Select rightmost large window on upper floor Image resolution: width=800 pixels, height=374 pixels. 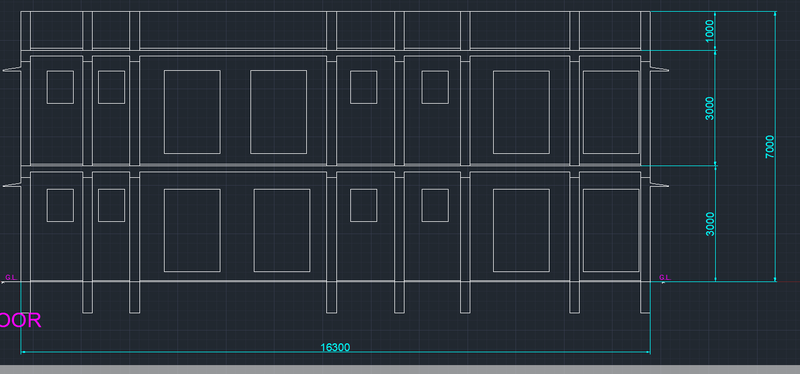point(611,112)
